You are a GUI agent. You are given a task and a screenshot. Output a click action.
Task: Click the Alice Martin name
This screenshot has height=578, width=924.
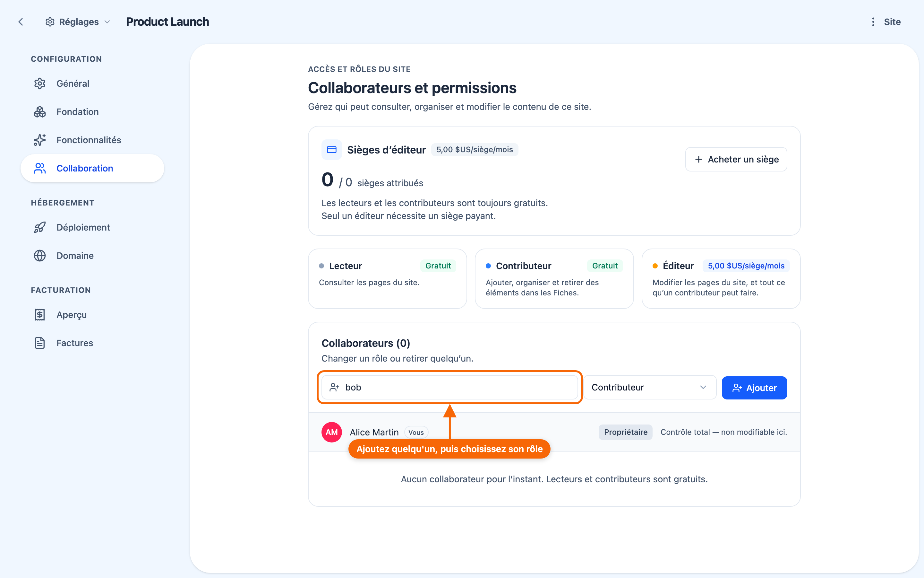click(x=374, y=432)
